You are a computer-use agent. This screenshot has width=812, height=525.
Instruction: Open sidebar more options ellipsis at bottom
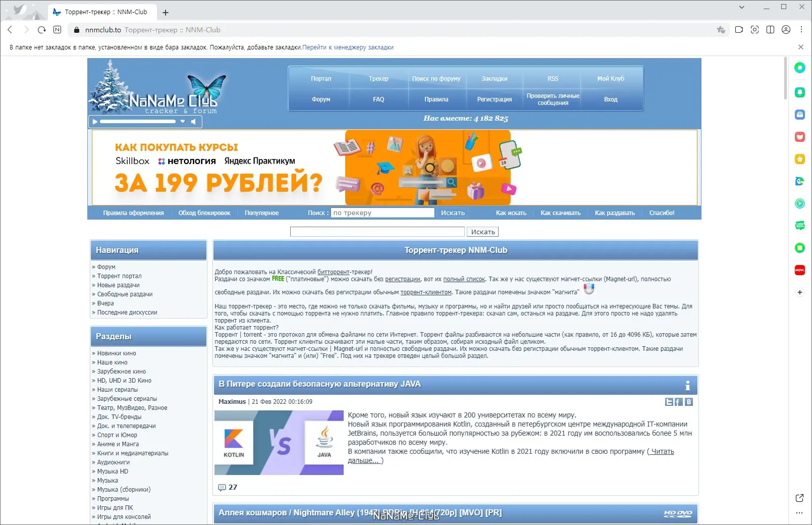pos(799,513)
